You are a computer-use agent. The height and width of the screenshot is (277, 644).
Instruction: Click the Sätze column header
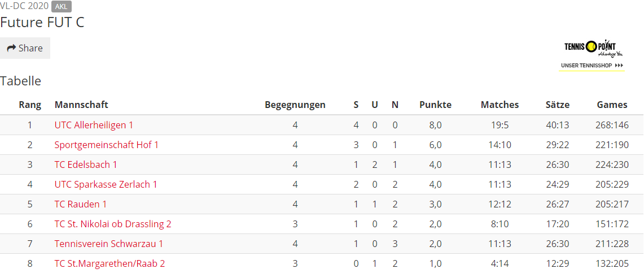point(558,105)
